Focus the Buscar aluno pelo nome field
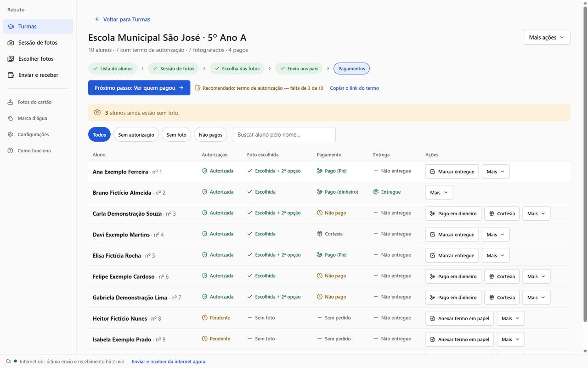This screenshot has width=588, height=368. [284, 134]
